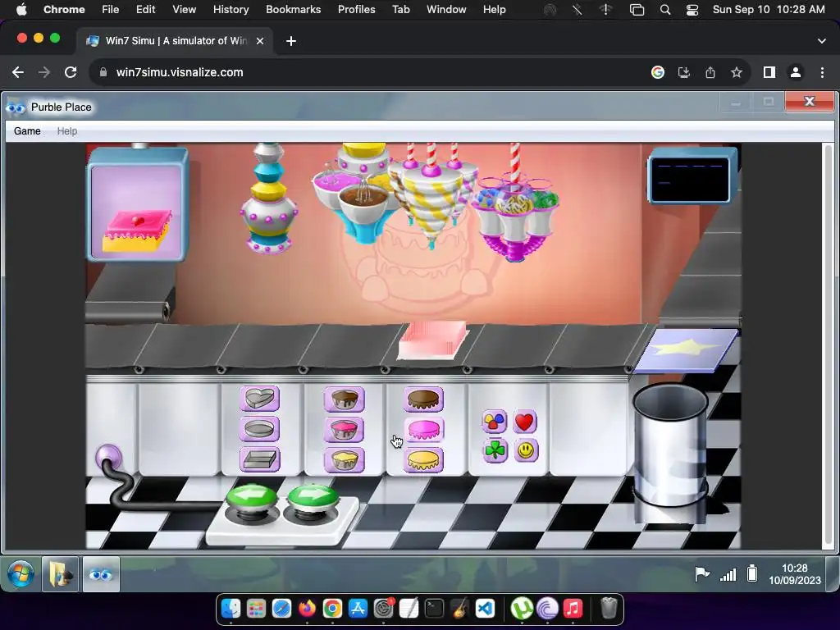Image resolution: width=840 pixels, height=630 pixels.
Task: Click the simulated taskbar clock 10:28
Action: click(x=794, y=573)
